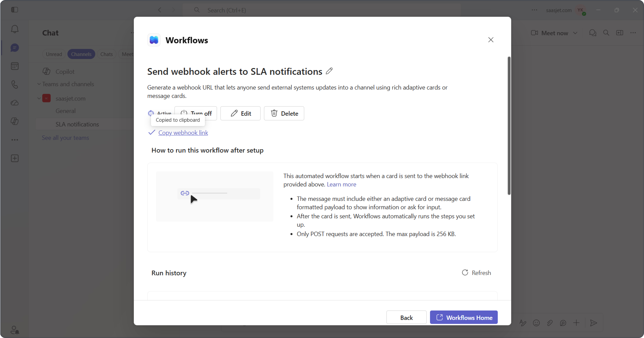Viewport: 644px width, 338px height.
Task: Open the text Format icon in the compose box
Action: pyautogui.click(x=523, y=323)
